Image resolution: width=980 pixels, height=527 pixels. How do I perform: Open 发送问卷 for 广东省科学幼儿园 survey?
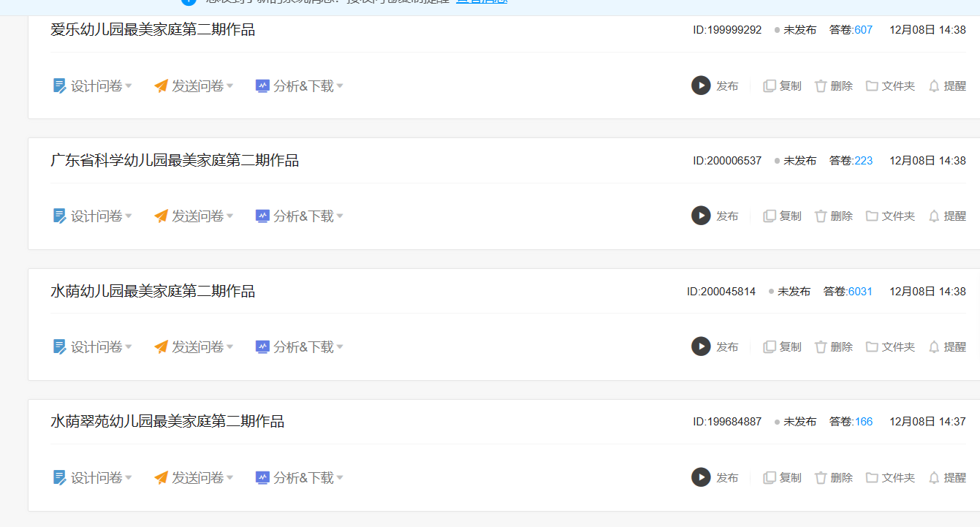pyautogui.click(x=194, y=216)
